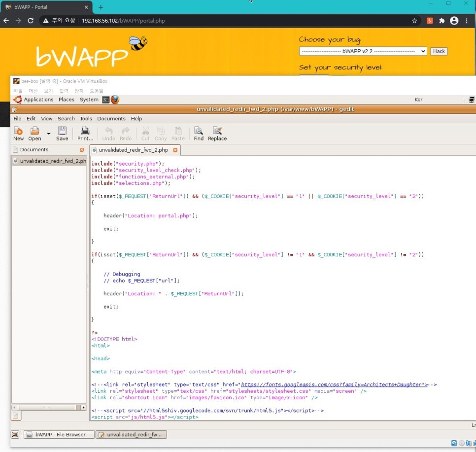The height and width of the screenshot is (452, 476).
Task: Expand the Open recent files arrow
Action: (49, 134)
